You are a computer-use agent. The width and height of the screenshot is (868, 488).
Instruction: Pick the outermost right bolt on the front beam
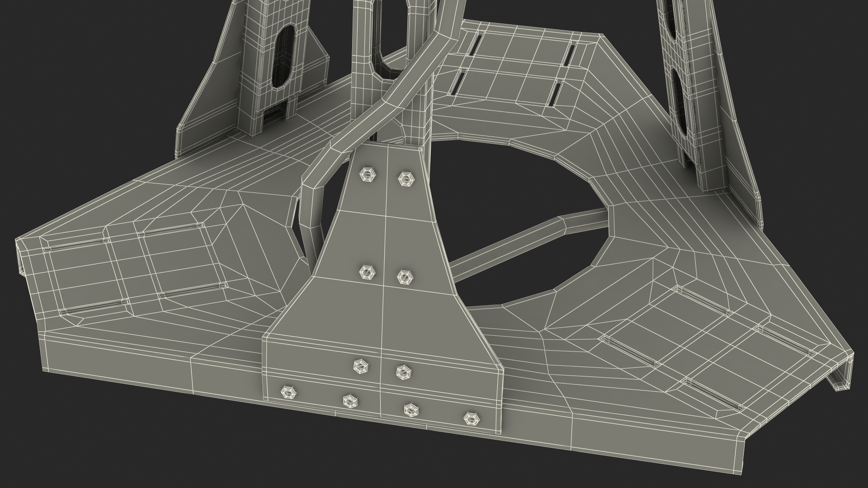(x=472, y=418)
